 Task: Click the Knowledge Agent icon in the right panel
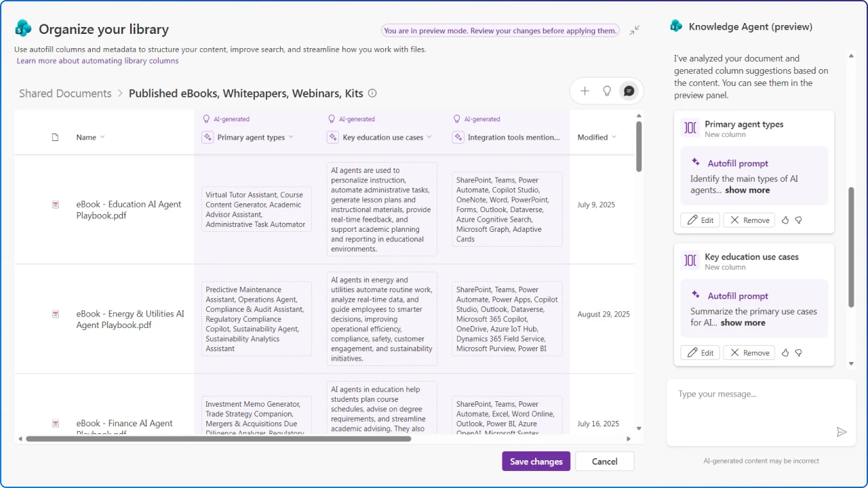pos(675,26)
